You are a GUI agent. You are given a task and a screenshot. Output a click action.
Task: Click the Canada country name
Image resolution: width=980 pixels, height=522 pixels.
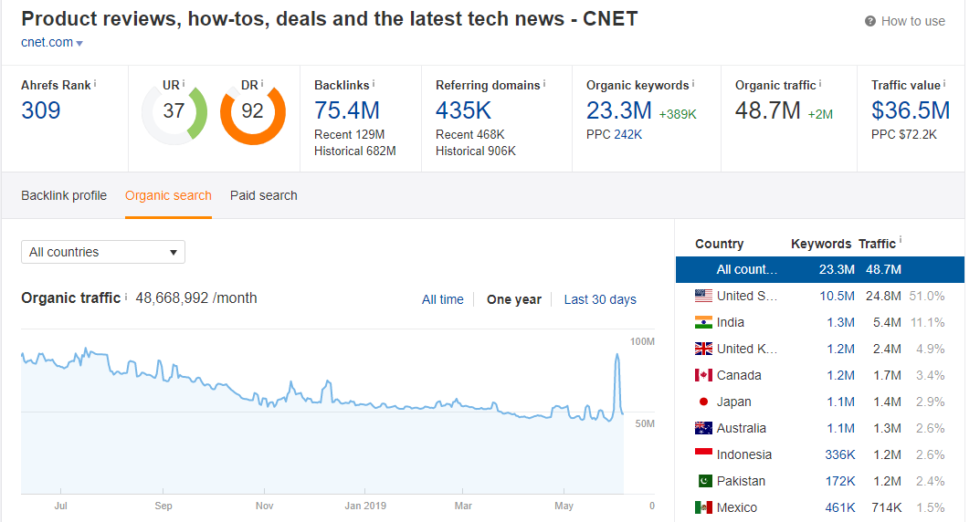coord(739,375)
